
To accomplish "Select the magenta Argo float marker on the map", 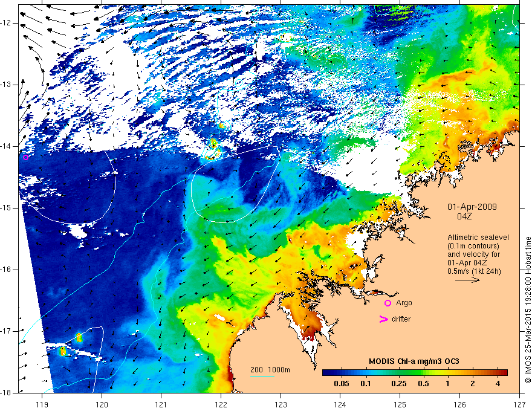I will (26, 157).
